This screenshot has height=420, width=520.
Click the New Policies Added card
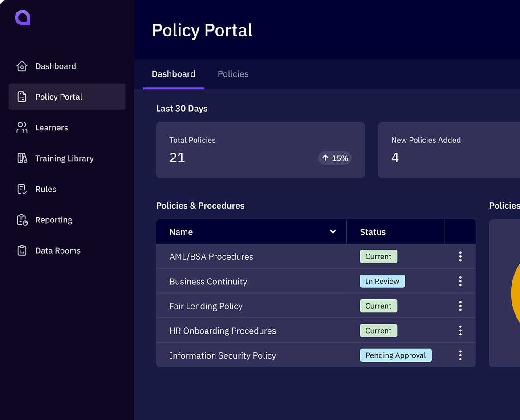[x=449, y=150]
